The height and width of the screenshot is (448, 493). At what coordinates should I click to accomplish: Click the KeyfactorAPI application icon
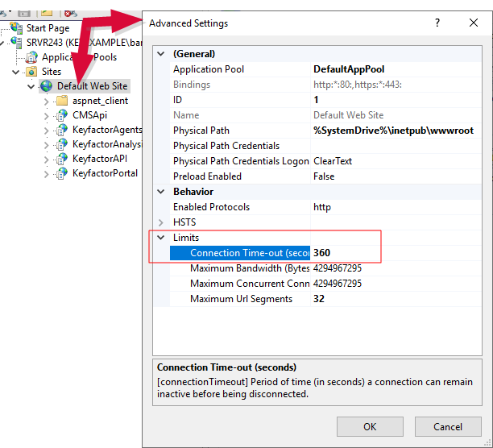pos(62,159)
